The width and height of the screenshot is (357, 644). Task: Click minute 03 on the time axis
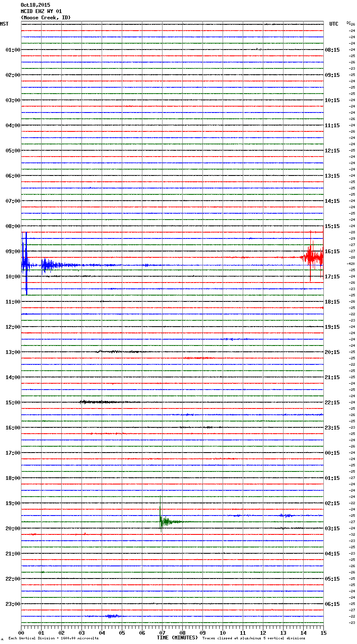[81, 633]
